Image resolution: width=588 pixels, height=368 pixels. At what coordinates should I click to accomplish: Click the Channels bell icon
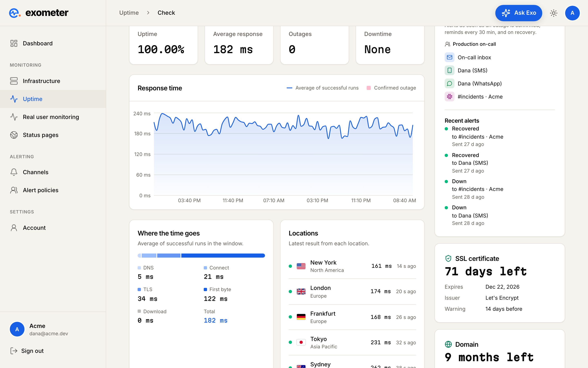14,172
